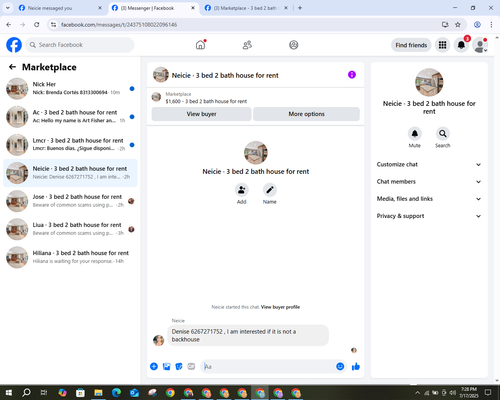Click the address bar URL
The width and height of the screenshot is (500, 400).
click(119, 25)
